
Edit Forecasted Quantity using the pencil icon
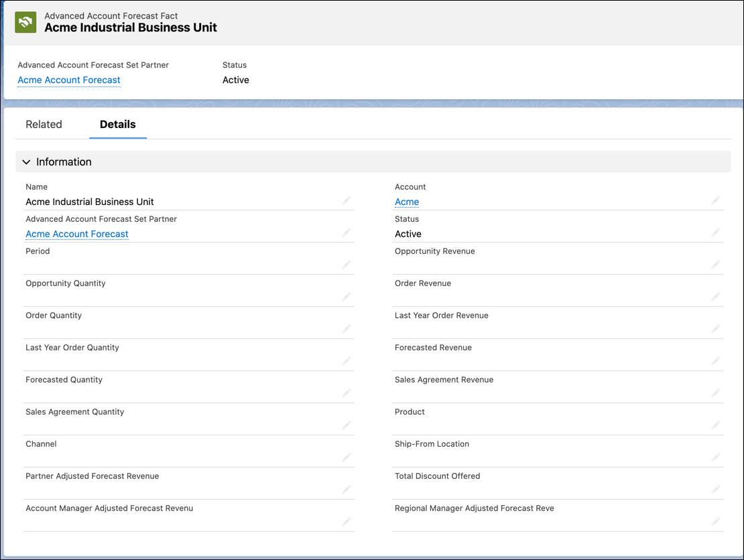tap(347, 393)
